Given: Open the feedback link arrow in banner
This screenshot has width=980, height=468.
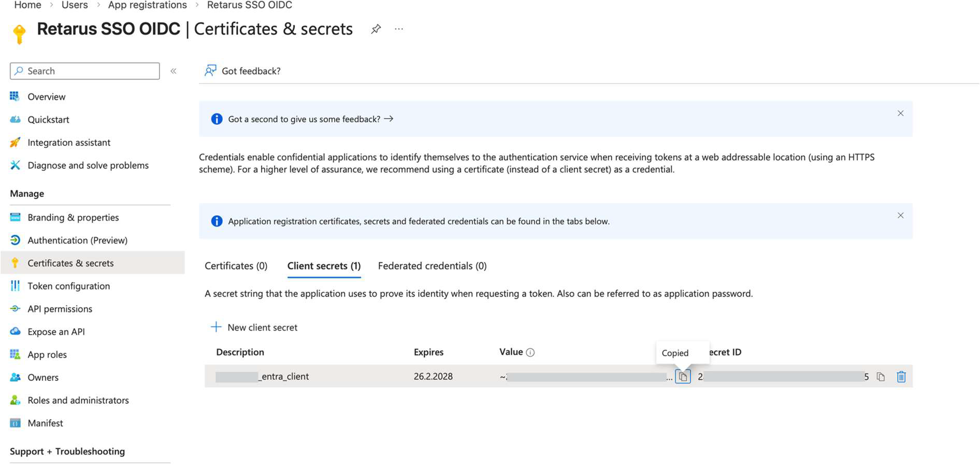Looking at the screenshot, I should pos(388,119).
